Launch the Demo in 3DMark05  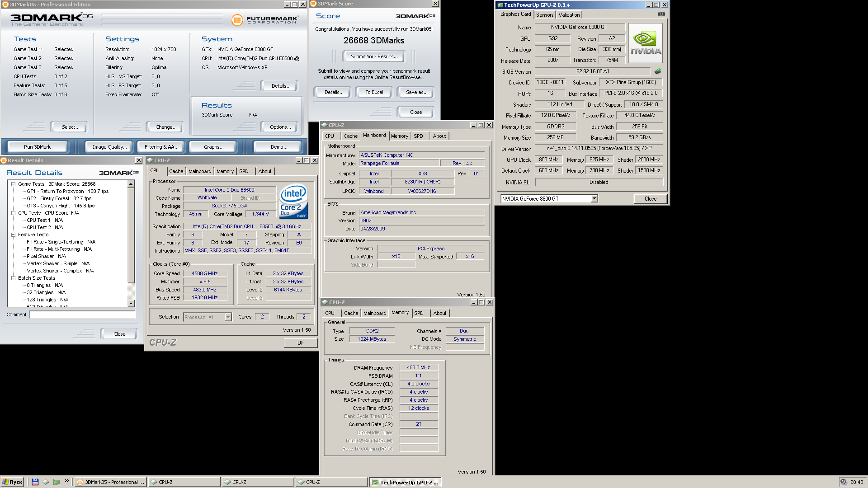278,147
